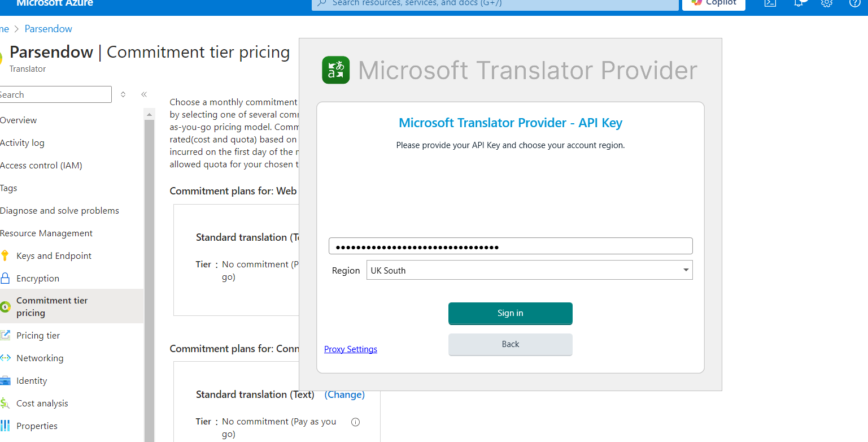Viewport: 868px width, 442px height.
Task: Click the Encryption lock icon
Action: click(5, 278)
